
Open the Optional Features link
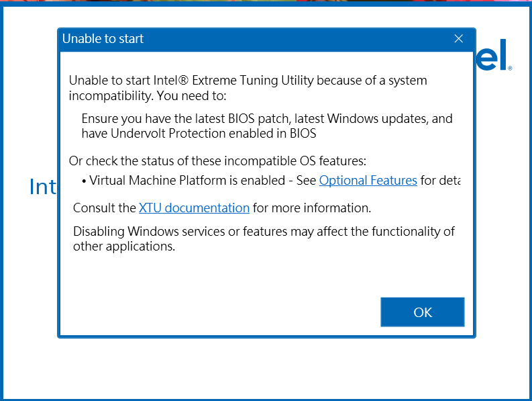[368, 180]
